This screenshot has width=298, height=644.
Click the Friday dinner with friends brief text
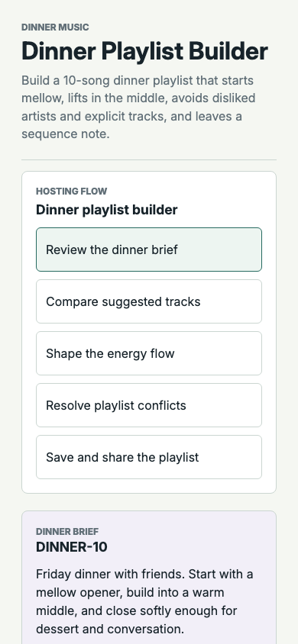point(144,601)
